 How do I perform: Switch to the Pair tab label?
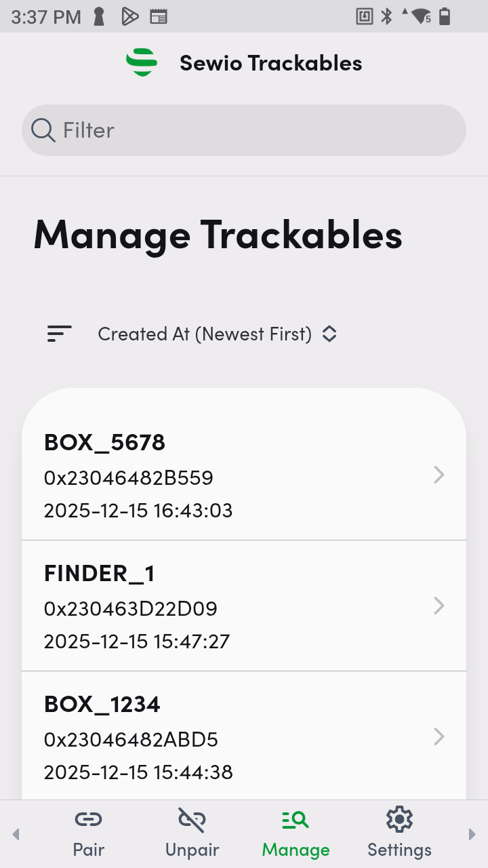click(x=88, y=850)
